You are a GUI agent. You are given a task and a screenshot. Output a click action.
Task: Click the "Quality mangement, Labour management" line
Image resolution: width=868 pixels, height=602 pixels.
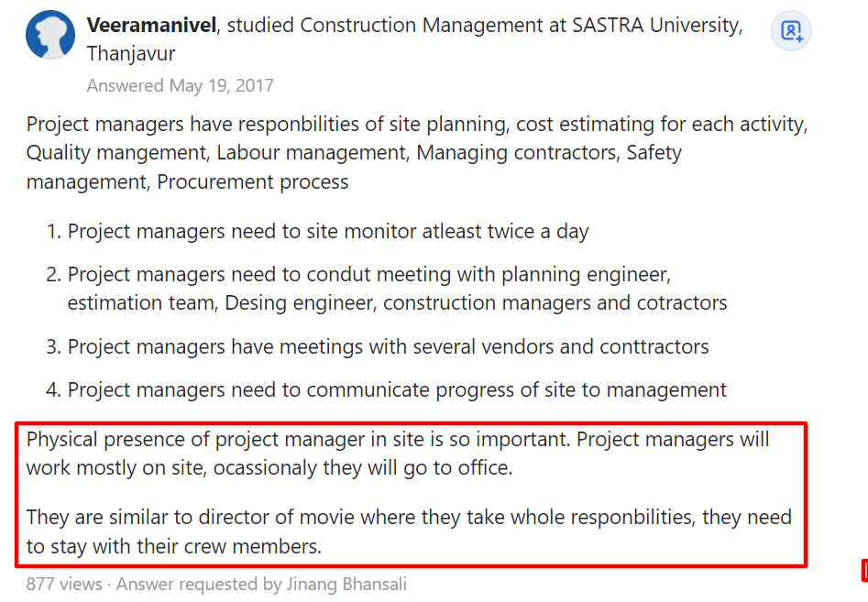pyautogui.click(x=353, y=153)
